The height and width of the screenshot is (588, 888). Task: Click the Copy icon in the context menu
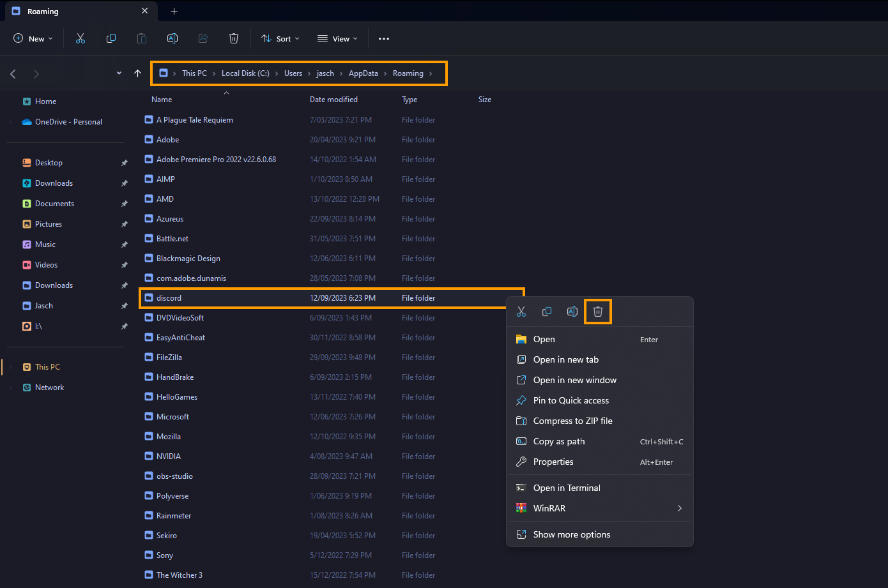point(547,312)
